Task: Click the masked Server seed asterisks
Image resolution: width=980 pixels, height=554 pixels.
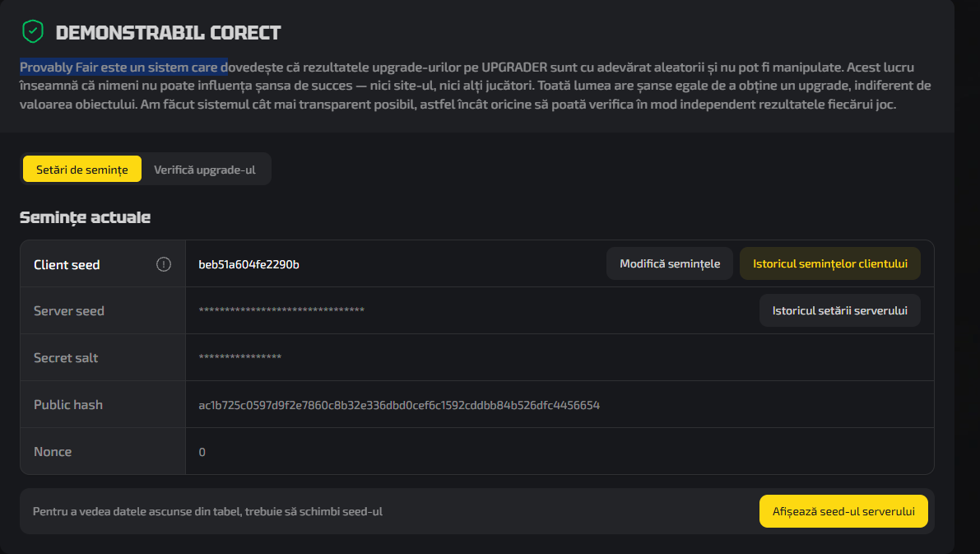Action: 281,310
